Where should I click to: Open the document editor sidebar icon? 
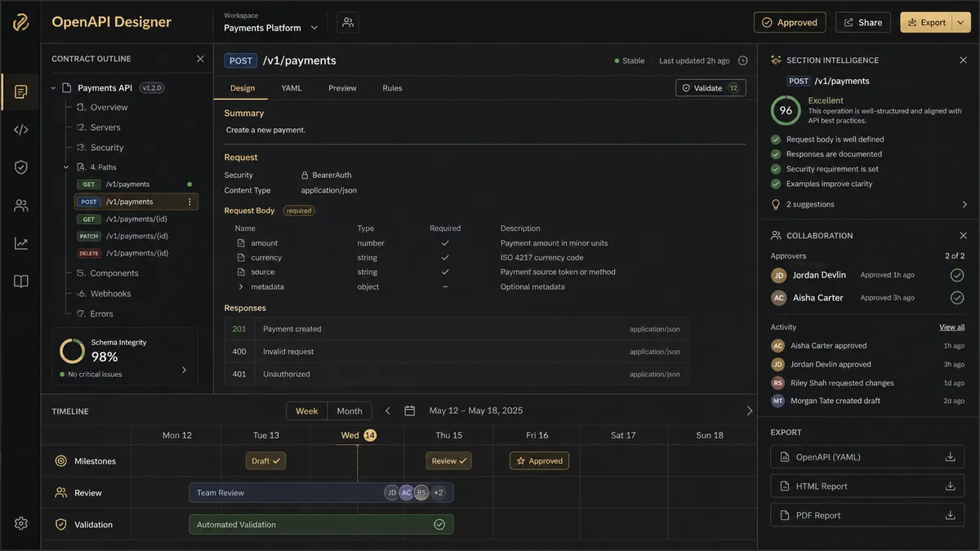coord(21,91)
